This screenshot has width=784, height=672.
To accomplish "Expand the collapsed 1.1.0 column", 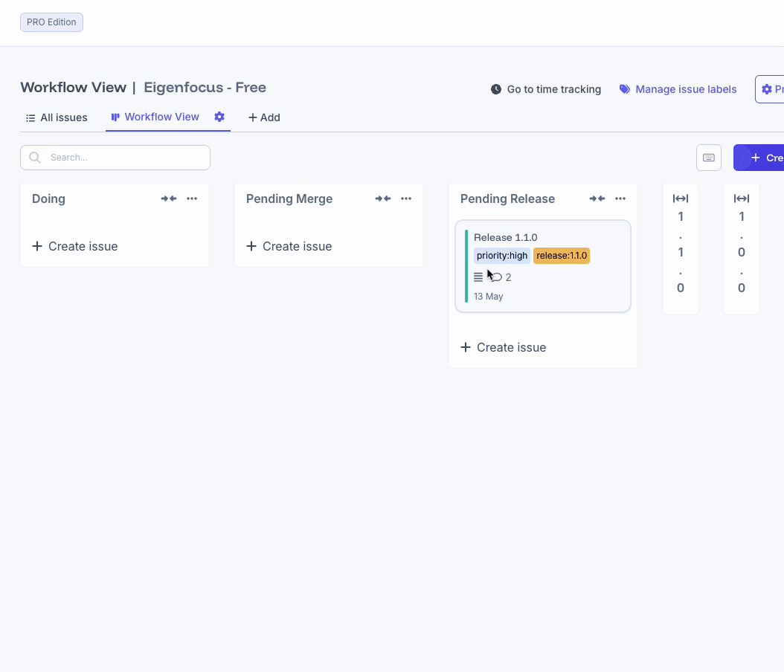I will (681, 198).
